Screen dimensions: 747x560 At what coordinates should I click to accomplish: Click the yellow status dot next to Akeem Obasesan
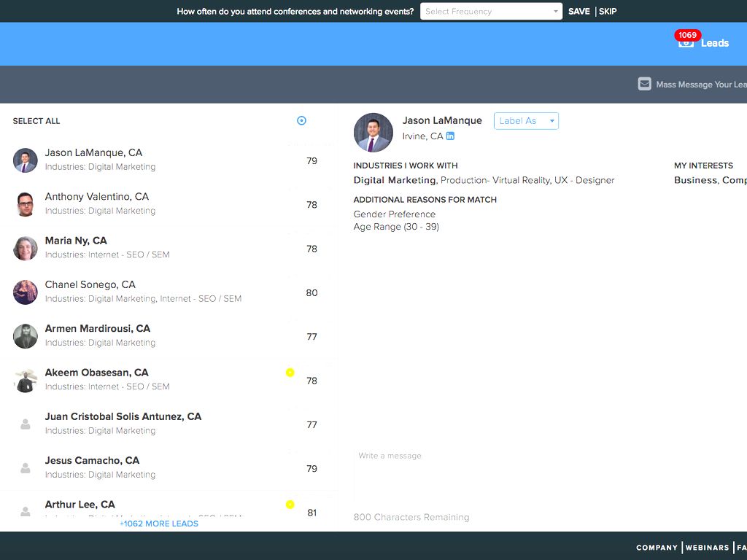(290, 373)
